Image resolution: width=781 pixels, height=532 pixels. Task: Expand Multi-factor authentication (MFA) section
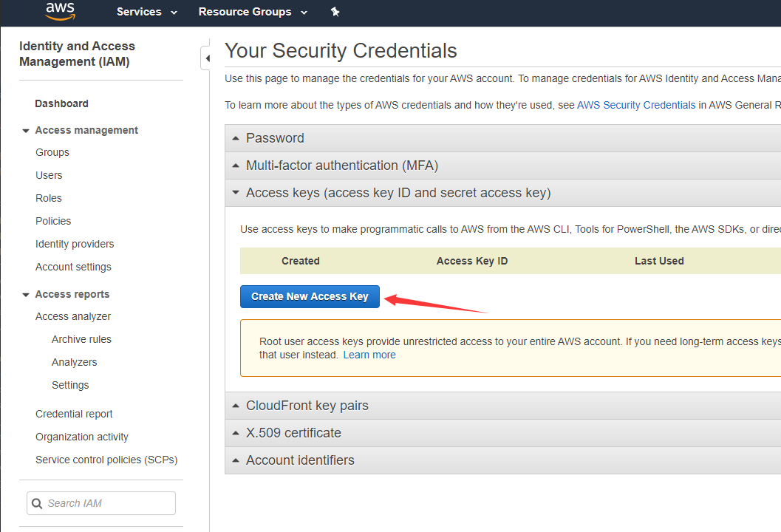coord(342,166)
